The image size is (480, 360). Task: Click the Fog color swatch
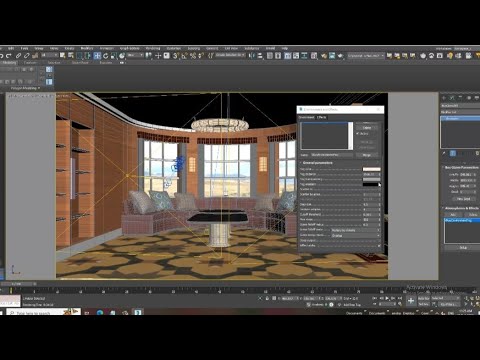pos(372,169)
